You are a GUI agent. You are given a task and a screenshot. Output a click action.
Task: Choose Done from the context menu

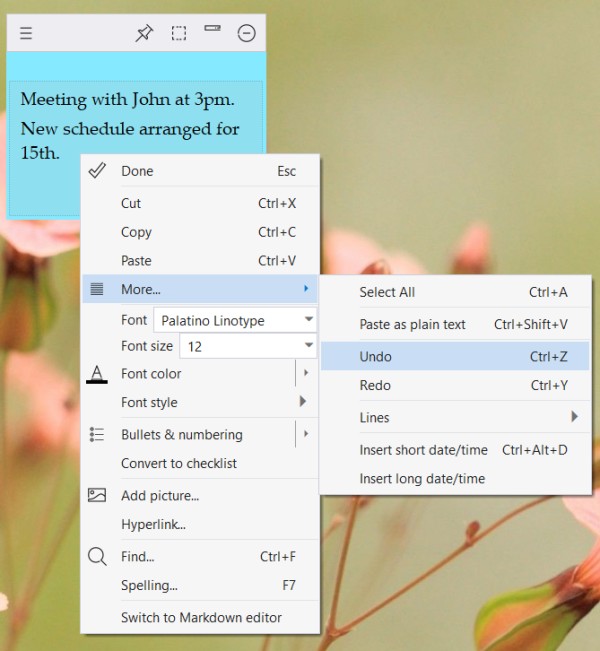[200, 171]
